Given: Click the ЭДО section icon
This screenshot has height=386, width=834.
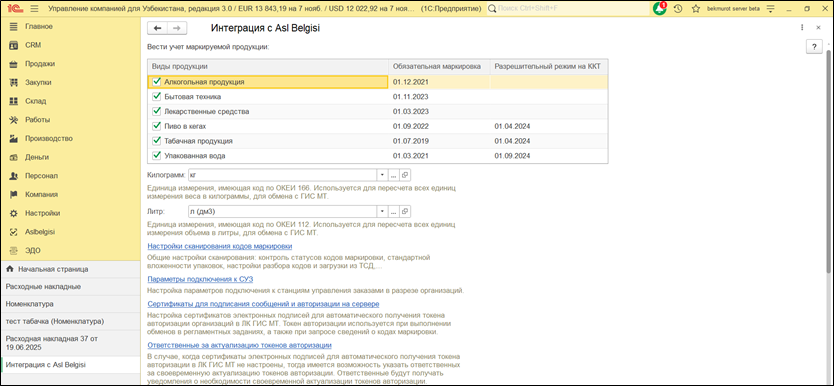Looking at the screenshot, I should tap(14, 250).
